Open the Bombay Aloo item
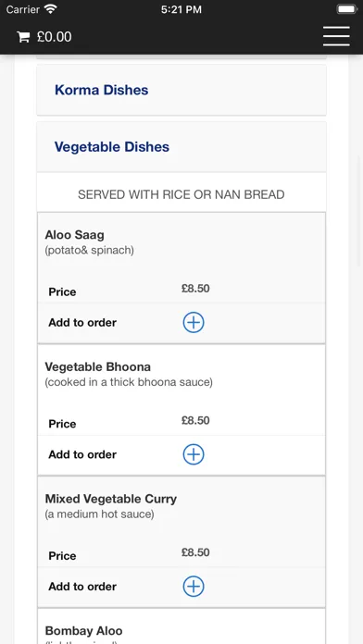363x644 pixels. click(84, 630)
